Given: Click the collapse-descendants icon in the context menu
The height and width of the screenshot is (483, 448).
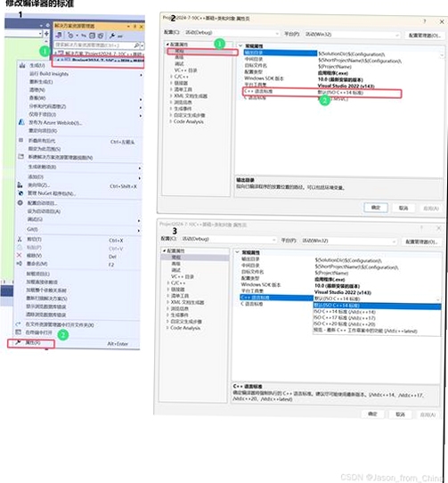Looking at the screenshot, I should (20, 141).
